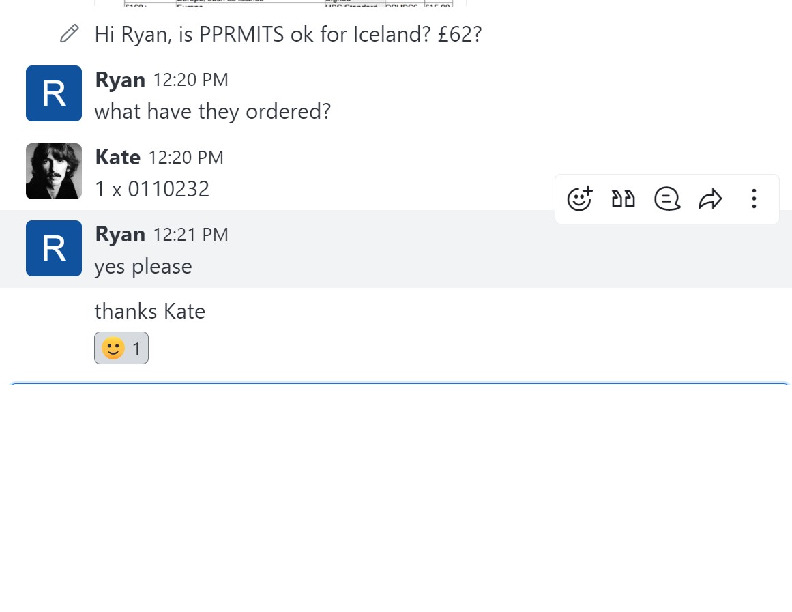This screenshot has height=612, width=792.
Task: Open the image attachment at top
Action: pos(280,3)
